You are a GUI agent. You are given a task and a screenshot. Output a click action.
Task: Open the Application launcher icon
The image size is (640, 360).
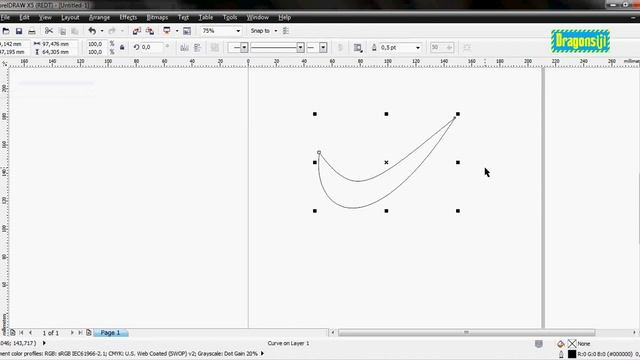pos(167,31)
